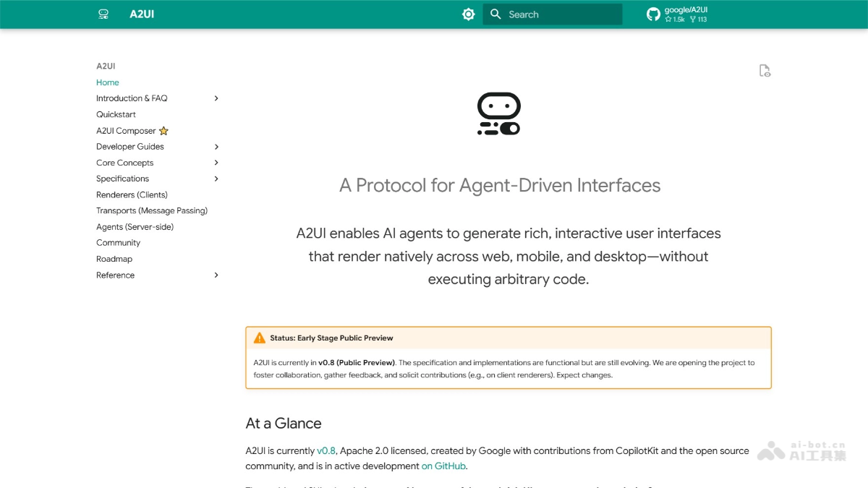Select Quickstart in the sidebar
Viewport: 868px width, 488px height.
tap(116, 114)
